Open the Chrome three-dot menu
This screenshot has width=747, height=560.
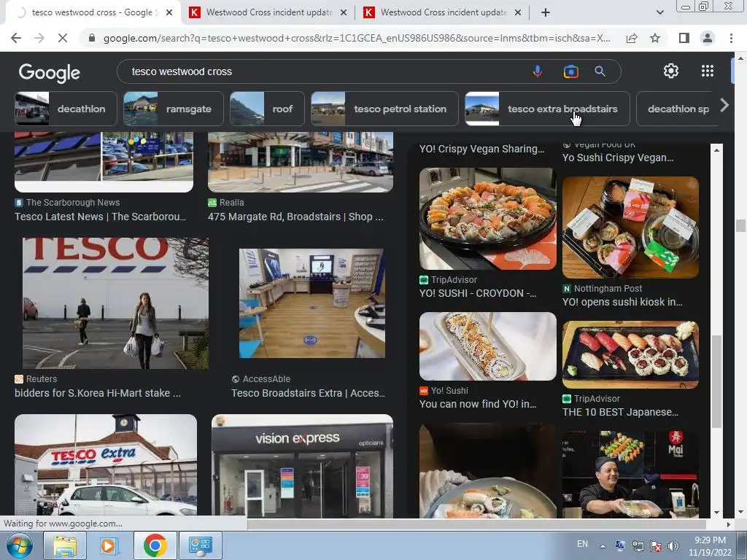click(731, 38)
